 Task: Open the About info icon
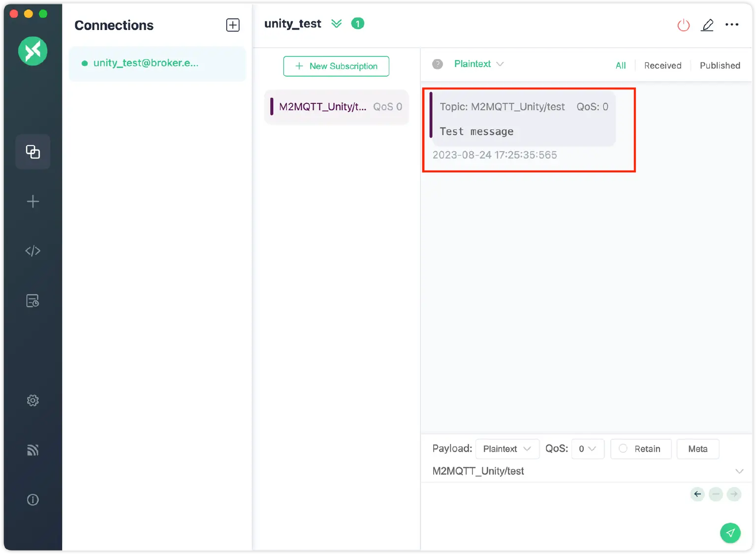[x=32, y=499]
